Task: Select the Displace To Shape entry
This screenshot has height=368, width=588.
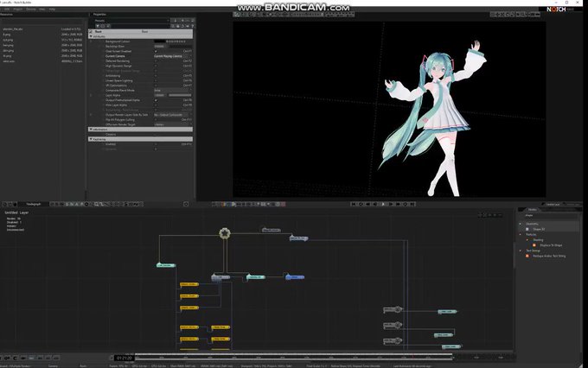Action: click(x=551, y=245)
